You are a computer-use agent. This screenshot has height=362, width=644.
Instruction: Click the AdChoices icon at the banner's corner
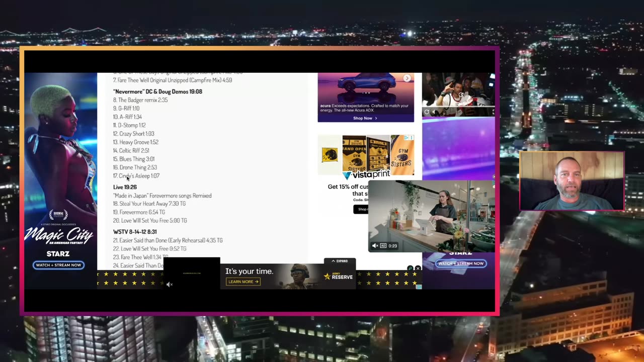pyautogui.click(x=419, y=287)
